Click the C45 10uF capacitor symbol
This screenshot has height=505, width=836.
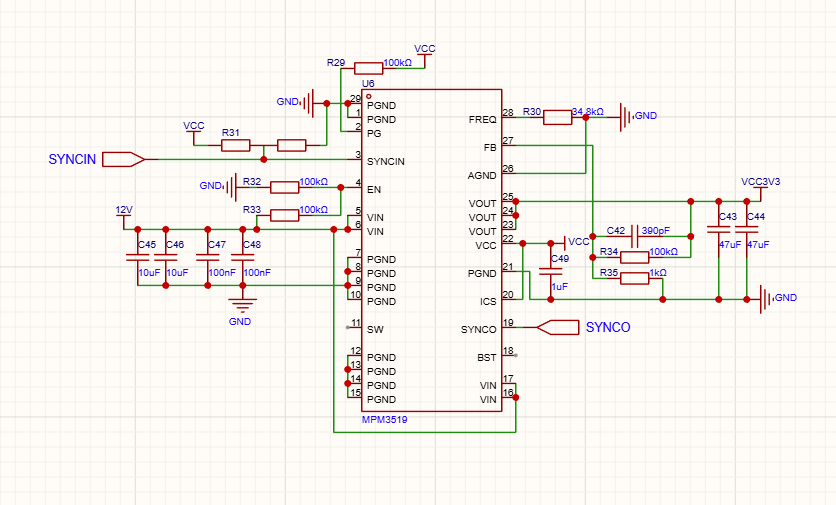pos(138,257)
